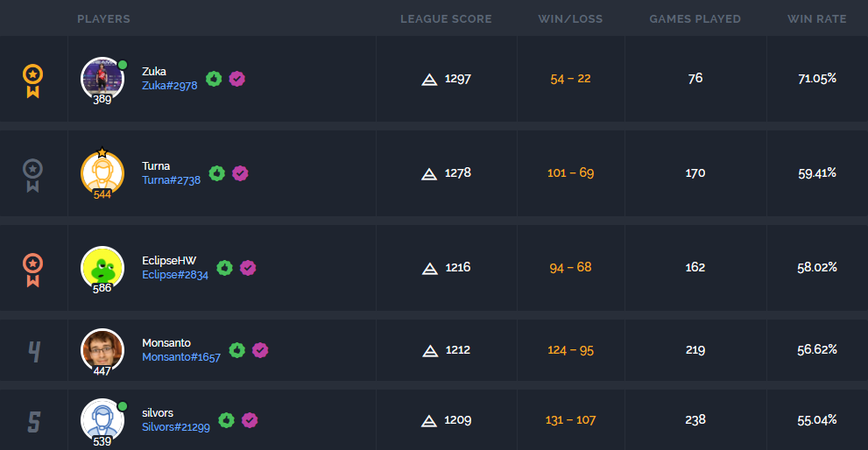Image resolution: width=868 pixels, height=450 pixels.
Task: Click silvors' green thumbs-up badge
Action: [226, 420]
